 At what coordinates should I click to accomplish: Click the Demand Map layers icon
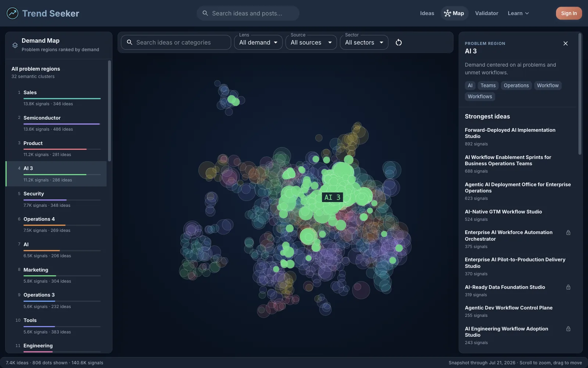coord(15,45)
